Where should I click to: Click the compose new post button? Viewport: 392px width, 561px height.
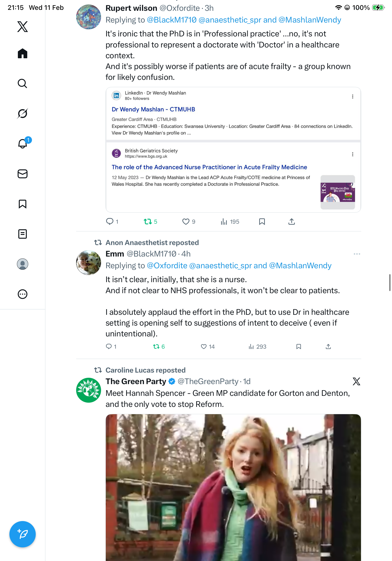(23, 534)
